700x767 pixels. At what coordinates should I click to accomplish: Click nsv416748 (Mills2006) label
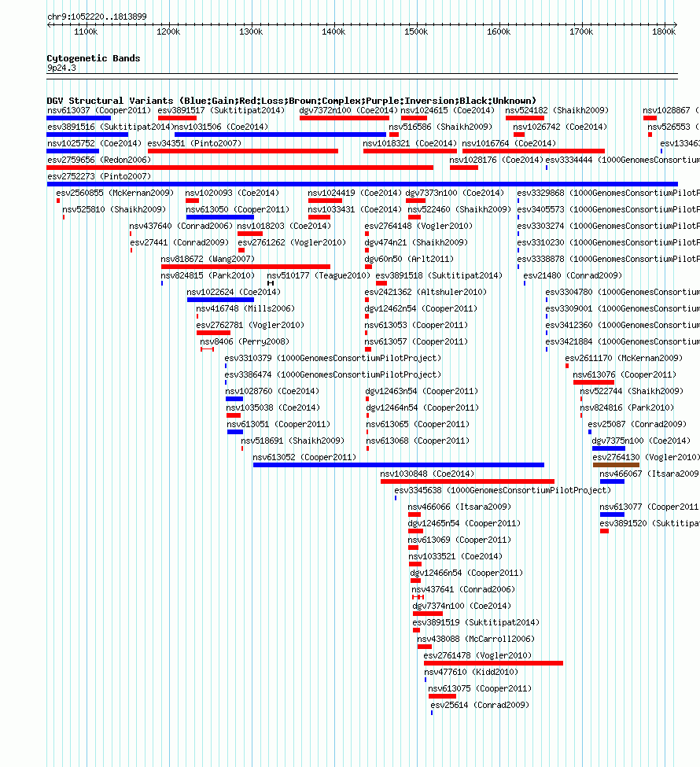pos(245,308)
